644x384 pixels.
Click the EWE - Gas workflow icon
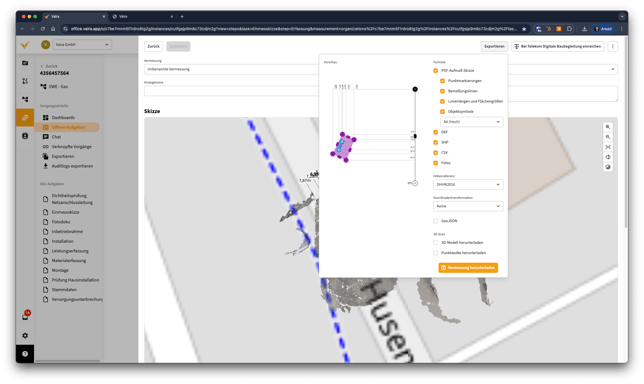click(x=43, y=86)
